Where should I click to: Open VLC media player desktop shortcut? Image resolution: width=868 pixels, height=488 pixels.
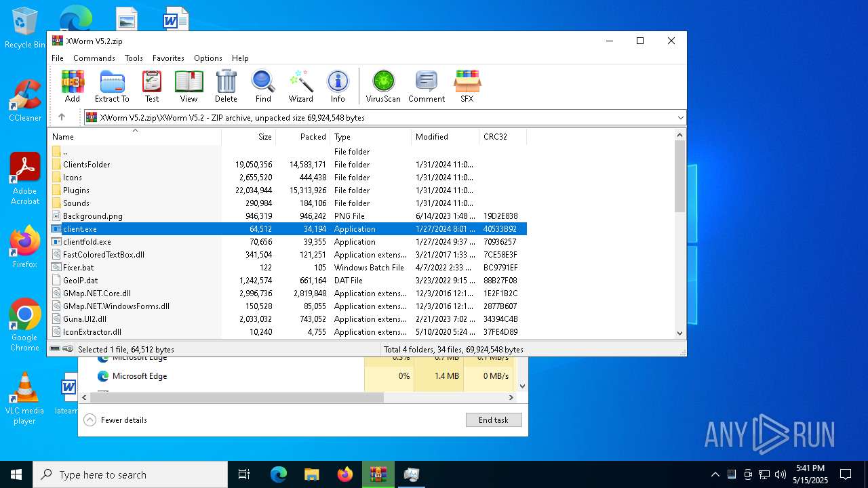25,399
